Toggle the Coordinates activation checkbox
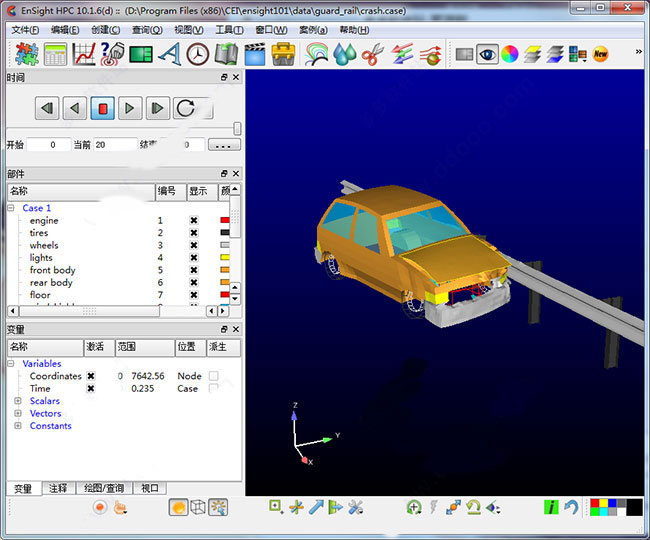 [x=91, y=376]
